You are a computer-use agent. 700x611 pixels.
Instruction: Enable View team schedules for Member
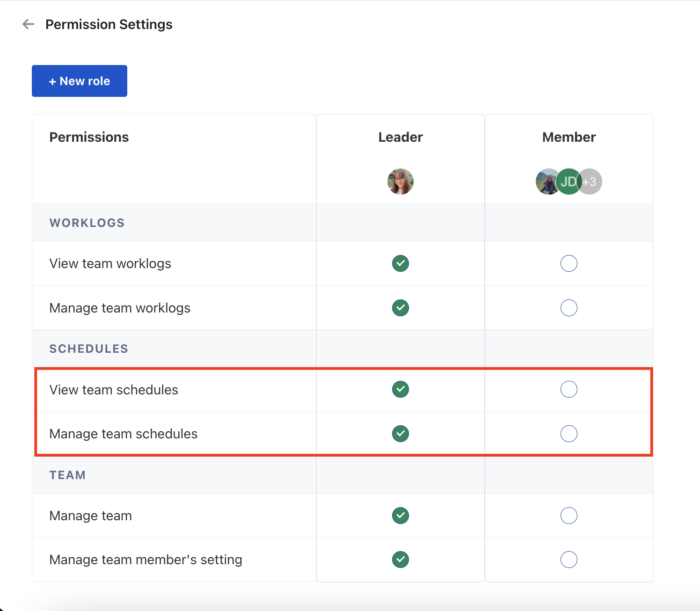point(569,389)
